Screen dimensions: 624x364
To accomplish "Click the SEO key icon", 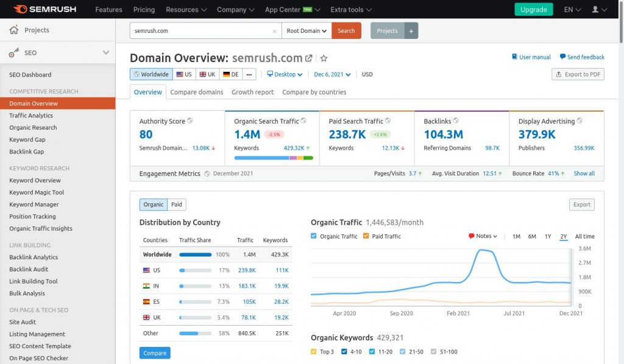I will (x=14, y=52).
